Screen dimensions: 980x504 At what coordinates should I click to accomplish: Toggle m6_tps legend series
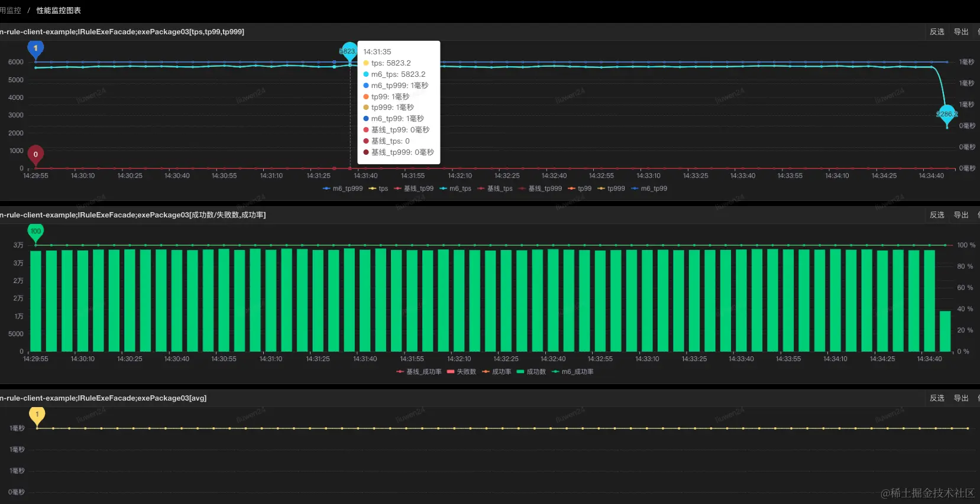click(x=455, y=188)
